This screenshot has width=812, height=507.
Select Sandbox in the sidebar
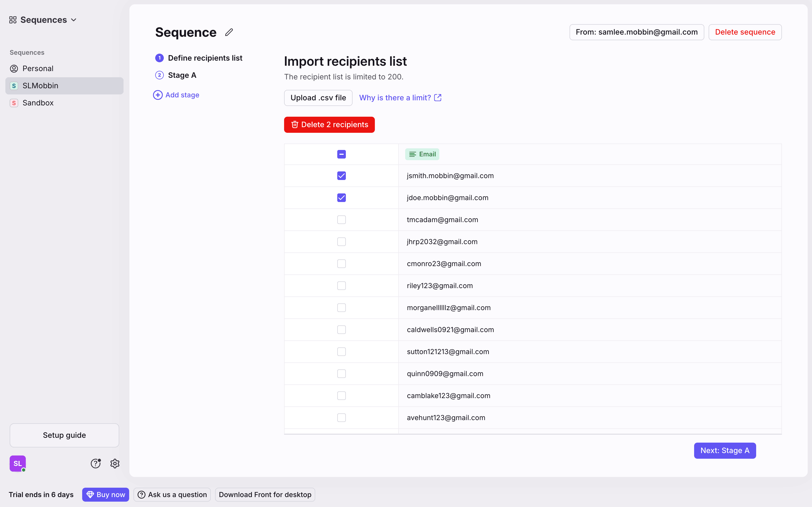pos(38,103)
